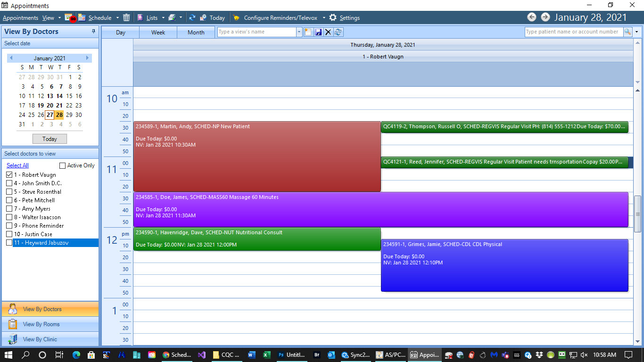The height and width of the screenshot is (362, 644).
Task: Open Excel from the taskbar
Action: [266, 355]
